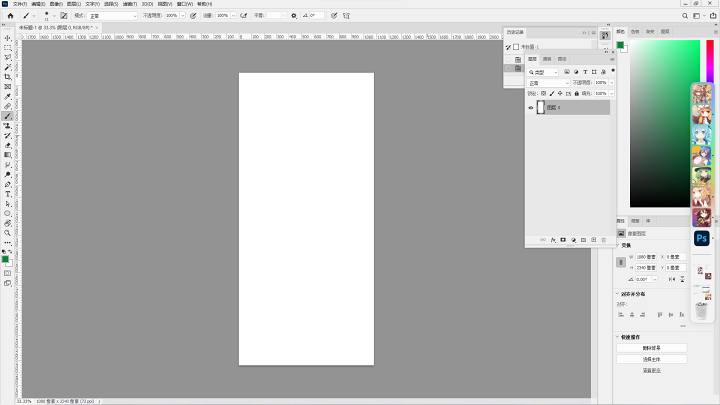Open layer fill dropdown arrow

coord(612,93)
